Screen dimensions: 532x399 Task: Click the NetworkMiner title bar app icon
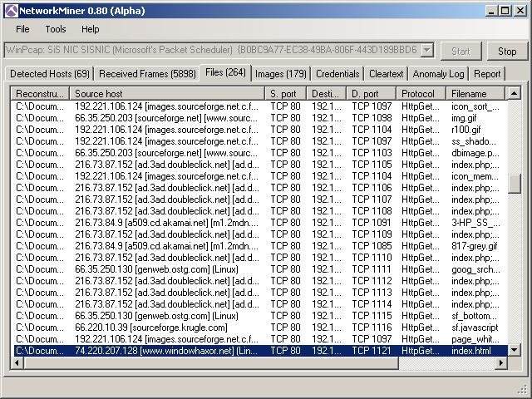11,11
